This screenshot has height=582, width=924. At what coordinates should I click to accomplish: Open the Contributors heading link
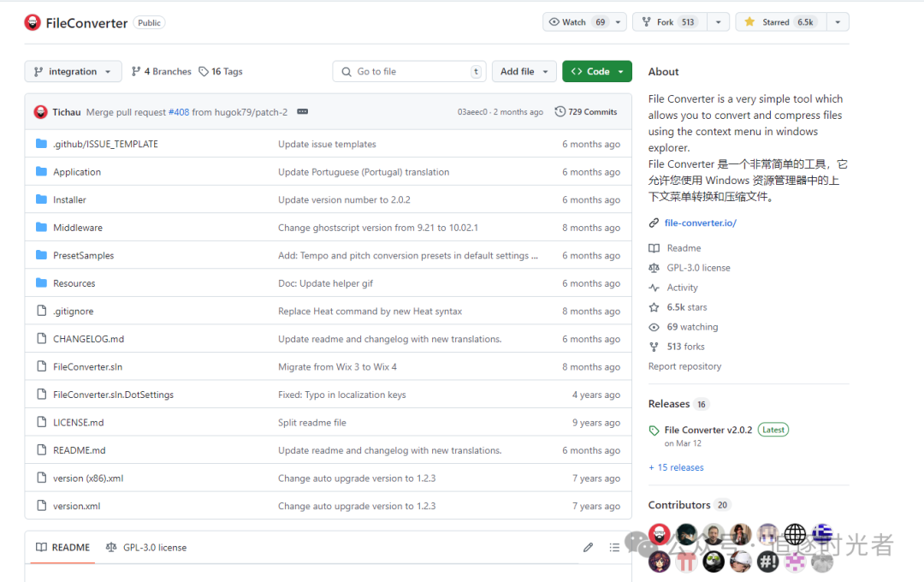pos(679,505)
